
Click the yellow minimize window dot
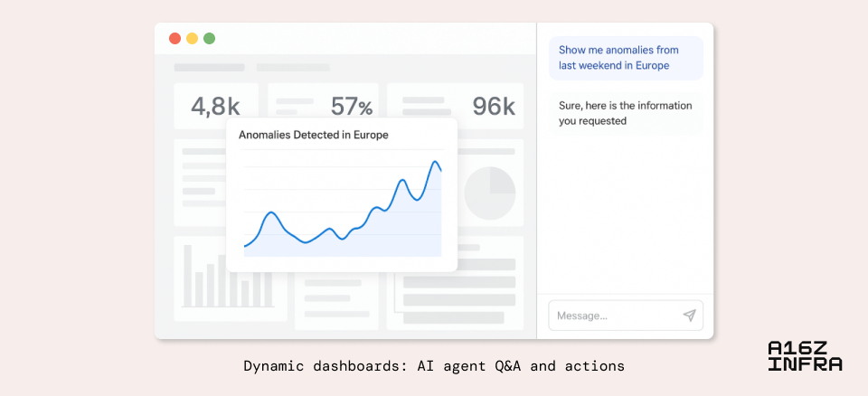(192, 38)
